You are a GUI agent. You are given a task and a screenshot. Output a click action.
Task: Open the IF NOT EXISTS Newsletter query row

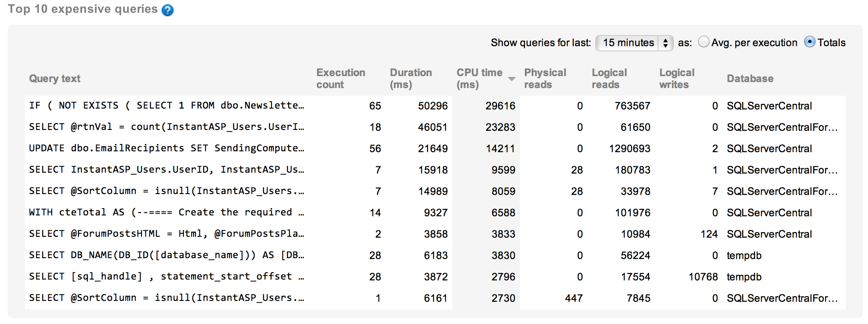(x=166, y=106)
